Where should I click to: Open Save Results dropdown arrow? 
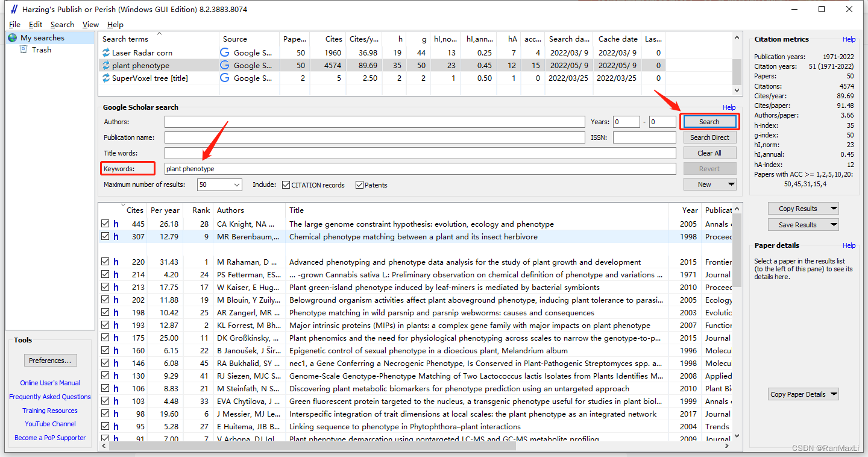[x=834, y=225]
